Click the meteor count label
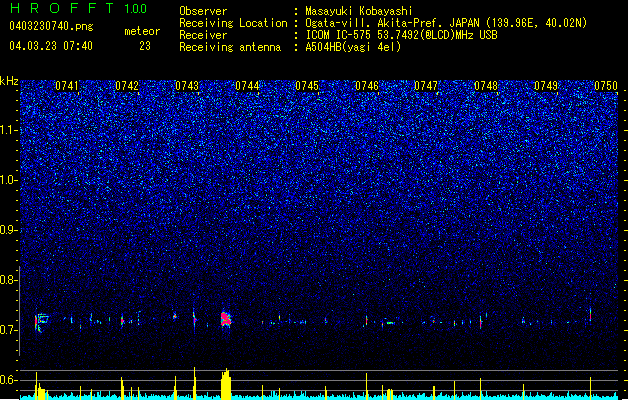 (142, 31)
